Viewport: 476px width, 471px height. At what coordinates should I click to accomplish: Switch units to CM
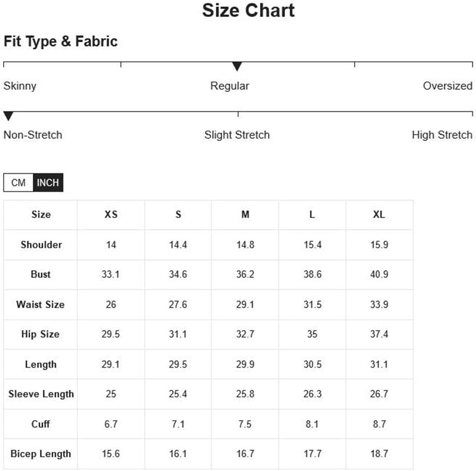(x=18, y=182)
